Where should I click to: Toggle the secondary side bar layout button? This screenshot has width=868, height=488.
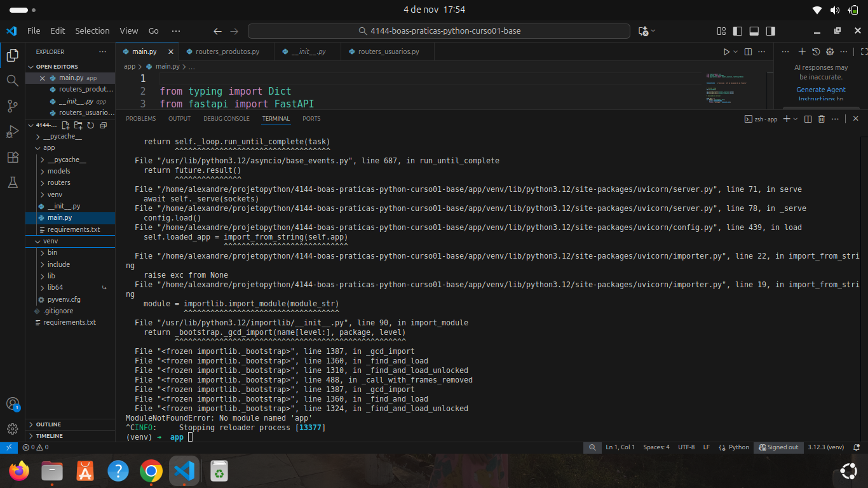(770, 31)
